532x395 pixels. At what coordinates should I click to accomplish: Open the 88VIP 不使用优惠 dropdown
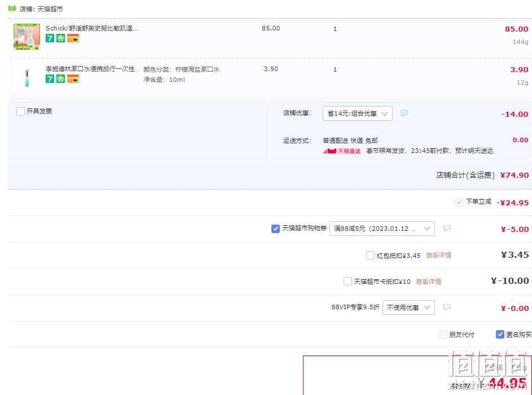point(408,308)
